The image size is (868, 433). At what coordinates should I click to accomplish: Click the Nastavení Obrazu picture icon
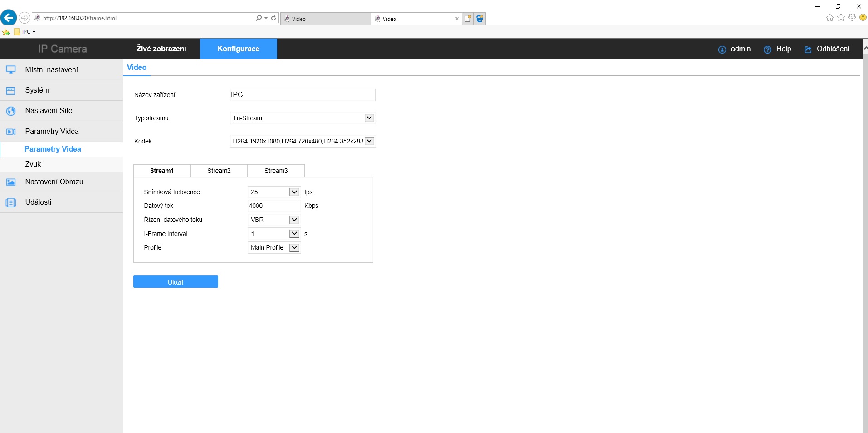11,182
